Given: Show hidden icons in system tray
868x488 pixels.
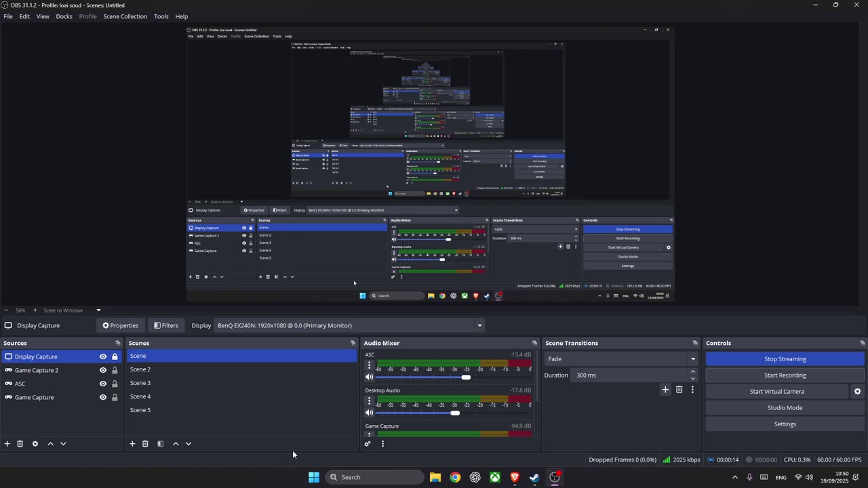Looking at the screenshot, I should (x=734, y=477).
